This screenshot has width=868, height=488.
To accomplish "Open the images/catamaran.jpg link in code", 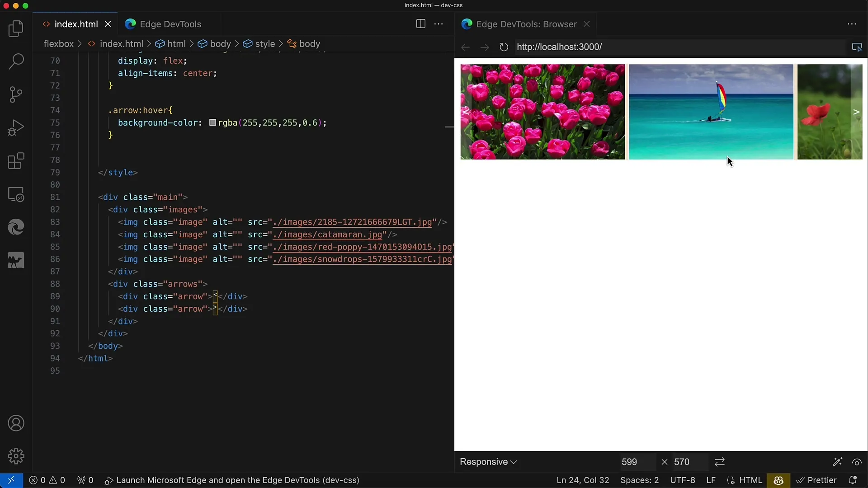I will pyautogui.click(x=328, y=235).
